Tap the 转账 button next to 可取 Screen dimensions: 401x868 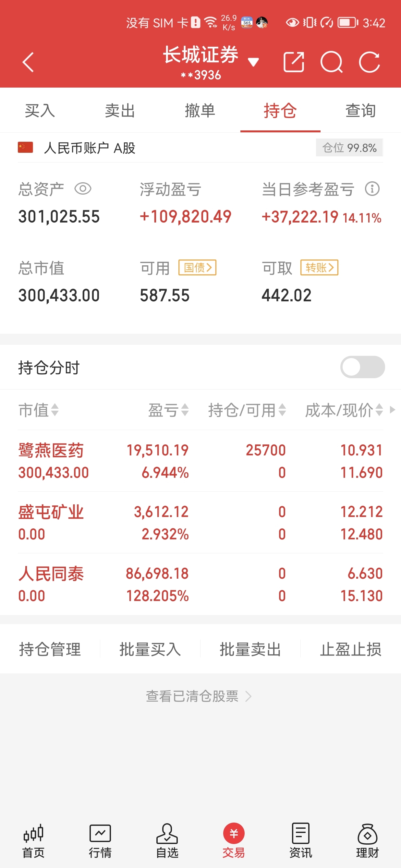(x=319, y=268)
